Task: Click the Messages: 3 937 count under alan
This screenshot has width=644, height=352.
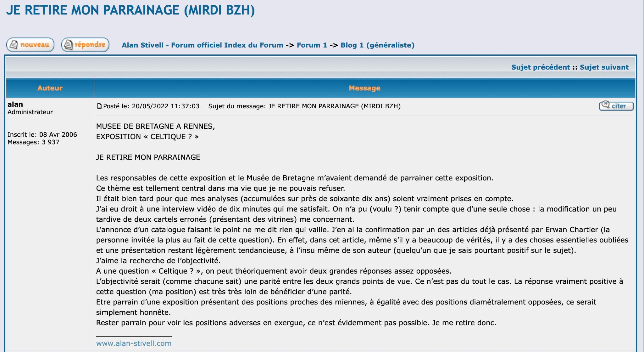Action: click(x=33, y=142)
